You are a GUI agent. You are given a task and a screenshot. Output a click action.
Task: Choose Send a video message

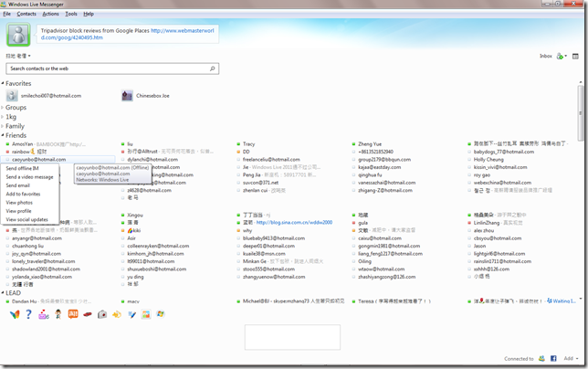pos(29,177)
